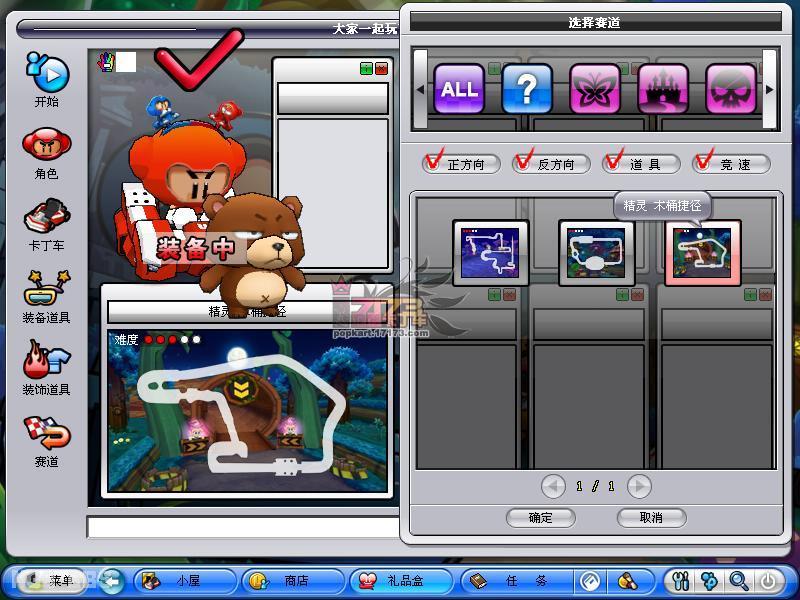Click the 1 / 1 page indicator
This screenshot has height=600, width=800.
[x=595, y=486]
